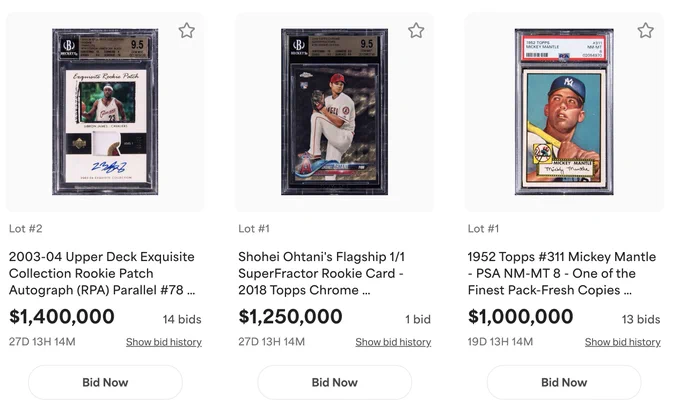The image size is (680, 412).
Task: Show bid history for the $1,250,000 lot
Action: click(393, 342)
